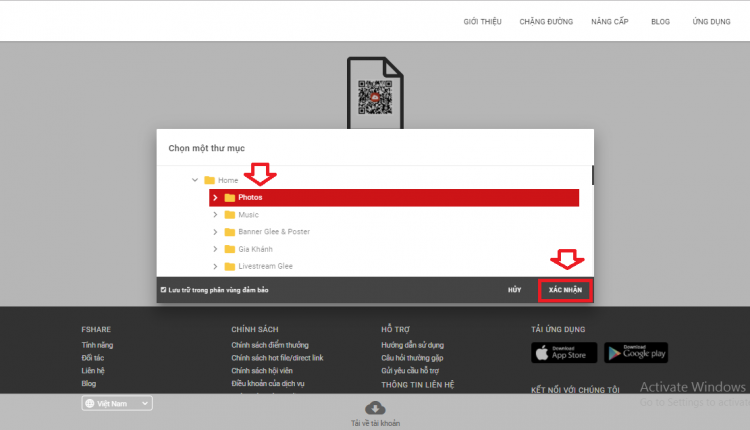Image resolution: width=750 pixels, height=430 pixels.
Task: Open the ỨNG DỤNG menu item
Action: (x=711, y=22)
